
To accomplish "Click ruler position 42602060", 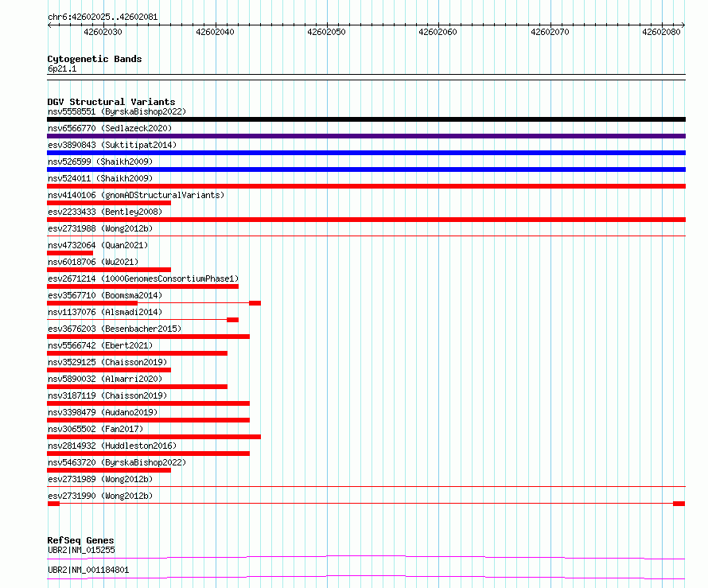I will click(x=438, y=32).
